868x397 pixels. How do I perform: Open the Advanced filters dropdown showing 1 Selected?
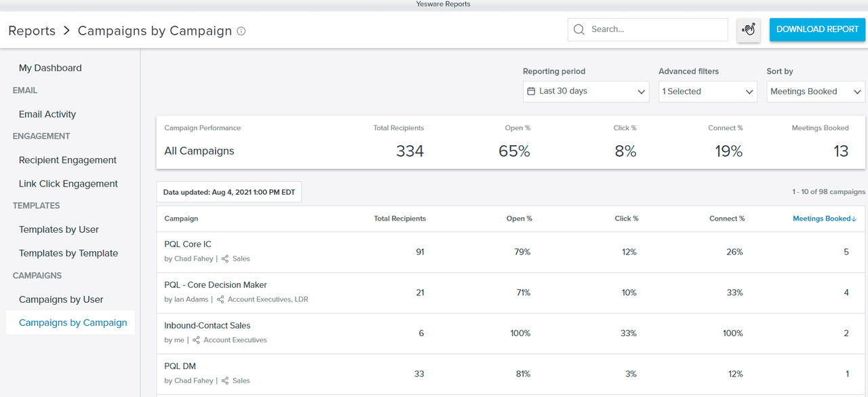coord(707,91)
